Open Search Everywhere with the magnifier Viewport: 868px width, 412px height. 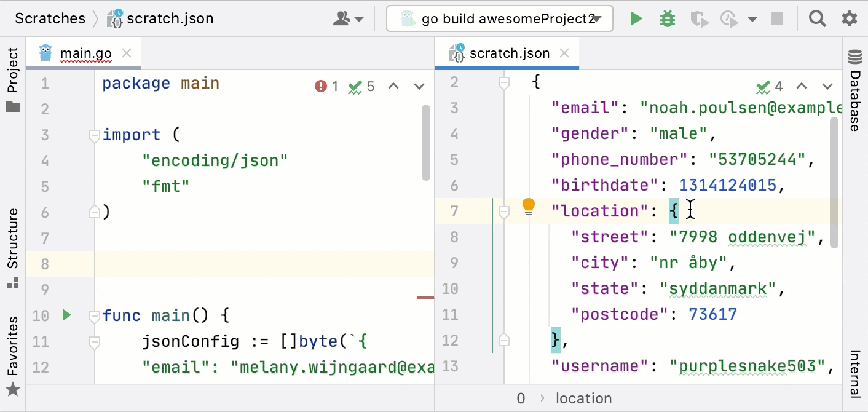[x=817, y=18]
